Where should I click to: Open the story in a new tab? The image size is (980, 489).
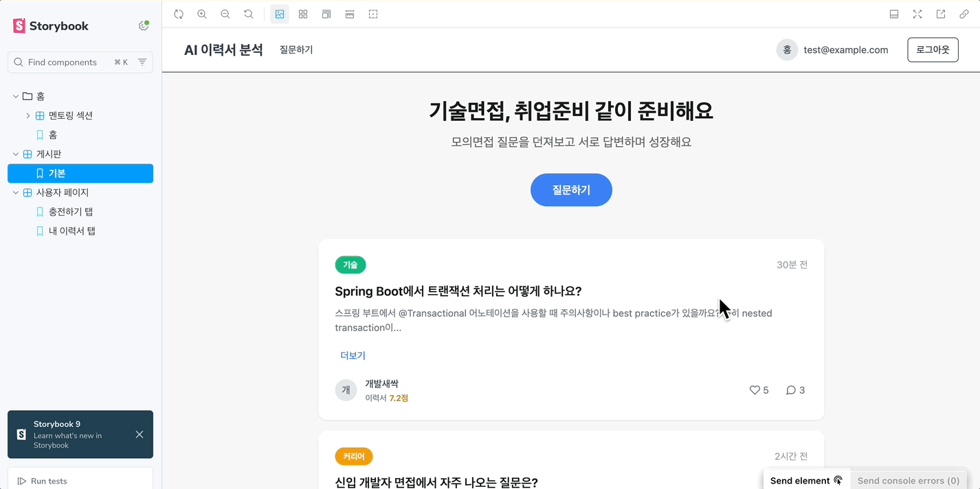point(941,14)
